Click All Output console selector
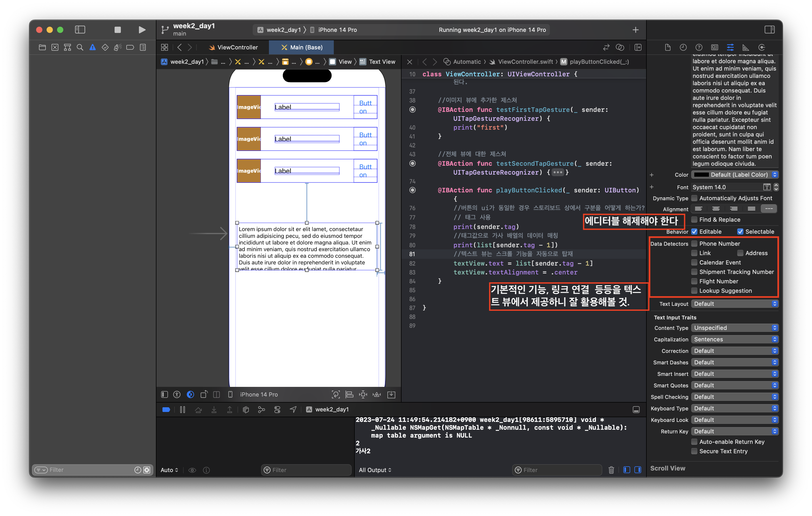812x516 pixels. click(x=375, y=470)
